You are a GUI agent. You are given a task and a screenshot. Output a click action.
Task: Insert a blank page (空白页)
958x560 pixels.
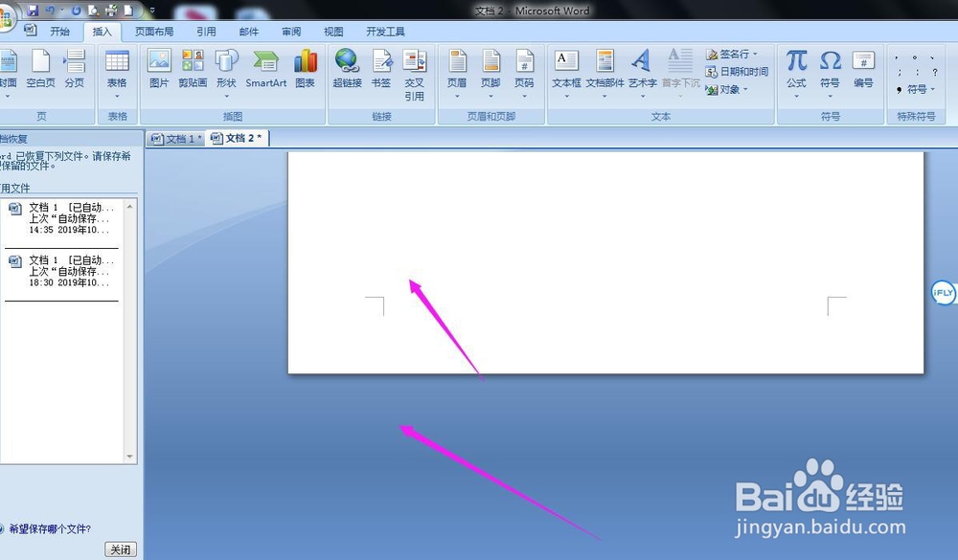40,69
